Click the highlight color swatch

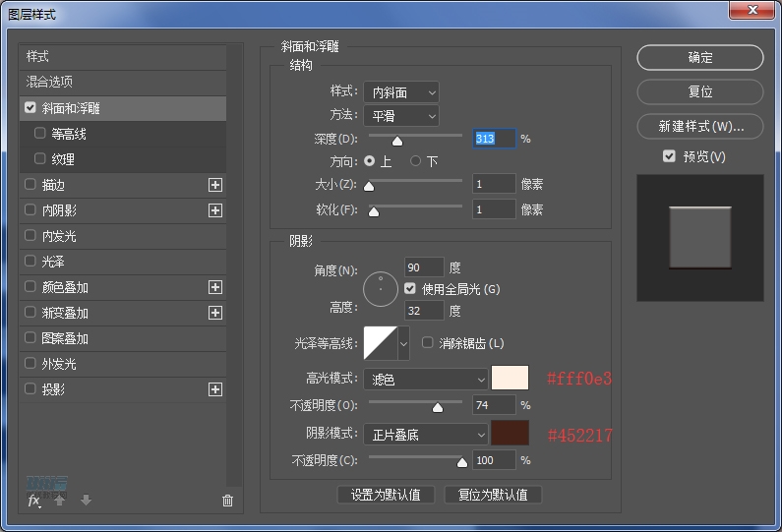click(x=510, y=378)
